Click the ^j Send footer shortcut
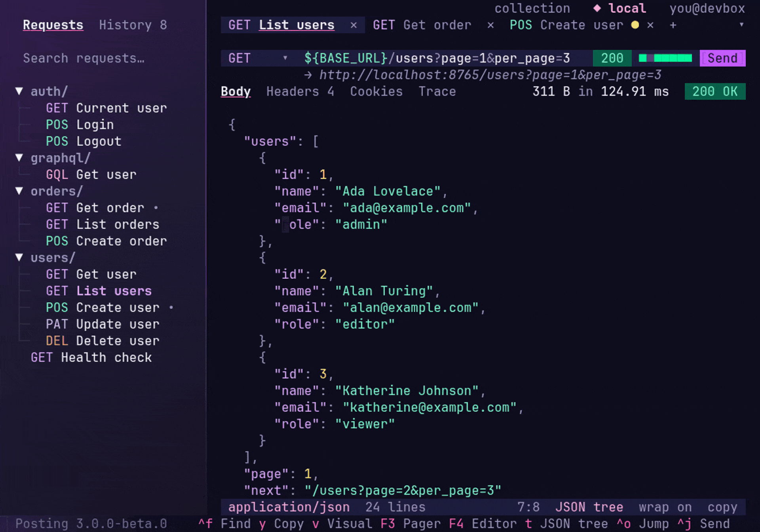The image size is (760, 532). tap(703, 524)
